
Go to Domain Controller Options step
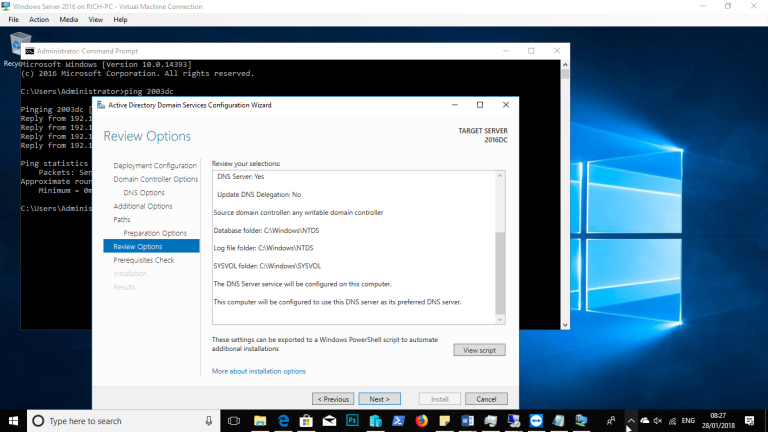(156, 179)
